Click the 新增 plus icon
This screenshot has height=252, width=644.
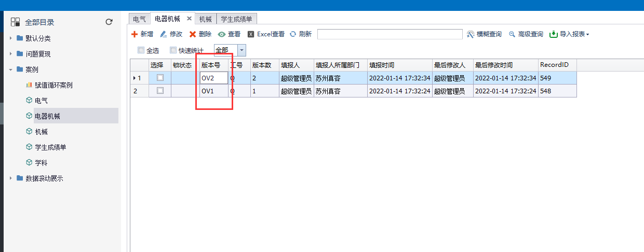(x=135, y=34)
